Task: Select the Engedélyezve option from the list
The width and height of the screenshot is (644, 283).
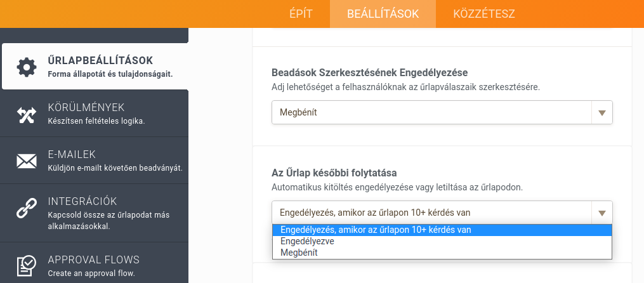Action: pos(307,241)
